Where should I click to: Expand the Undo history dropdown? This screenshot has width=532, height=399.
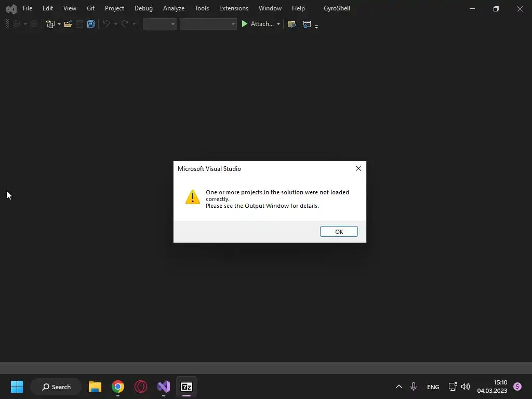coord(116,24)
